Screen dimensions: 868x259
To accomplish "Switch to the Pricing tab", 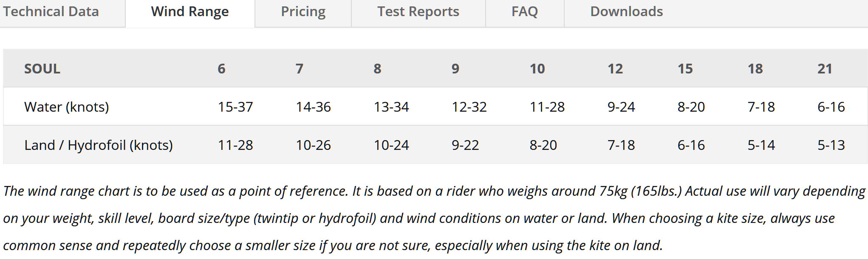I will coord(303,11).
